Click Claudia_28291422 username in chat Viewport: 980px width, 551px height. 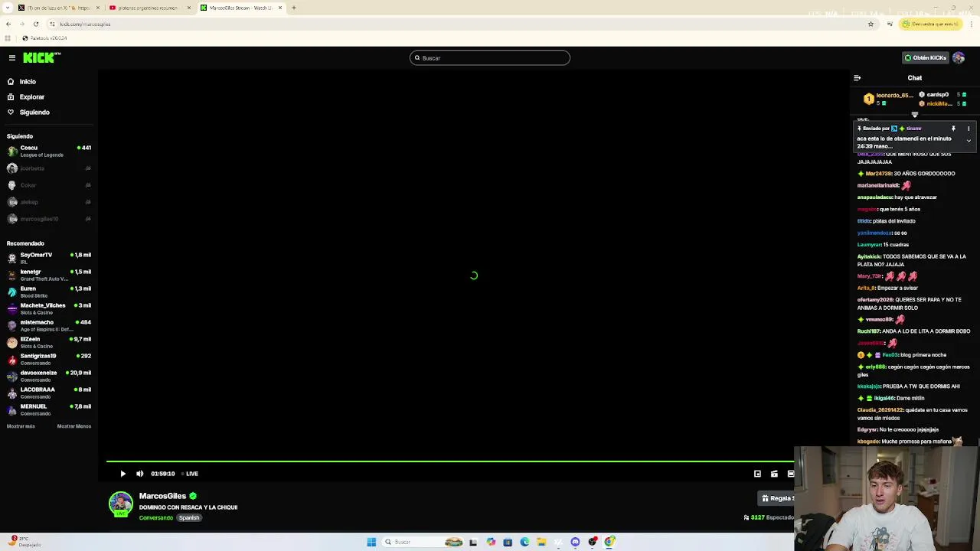click(x=880, y=410)
